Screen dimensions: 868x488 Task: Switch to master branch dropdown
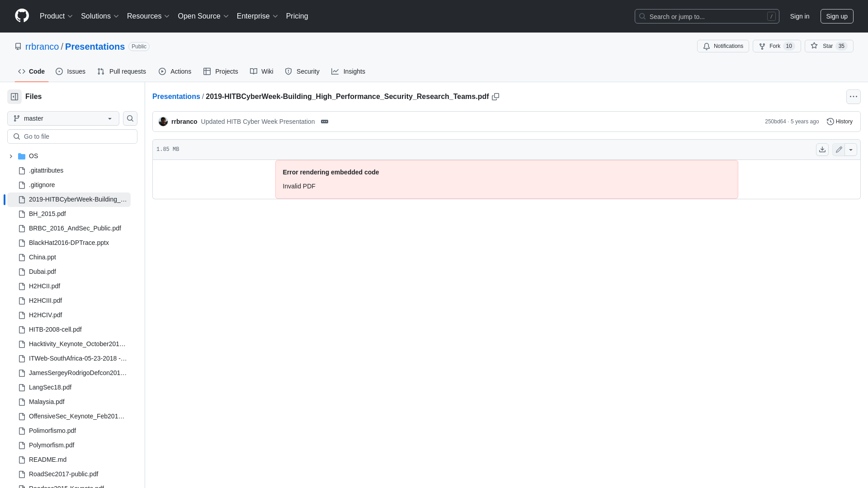click(62, 118)
